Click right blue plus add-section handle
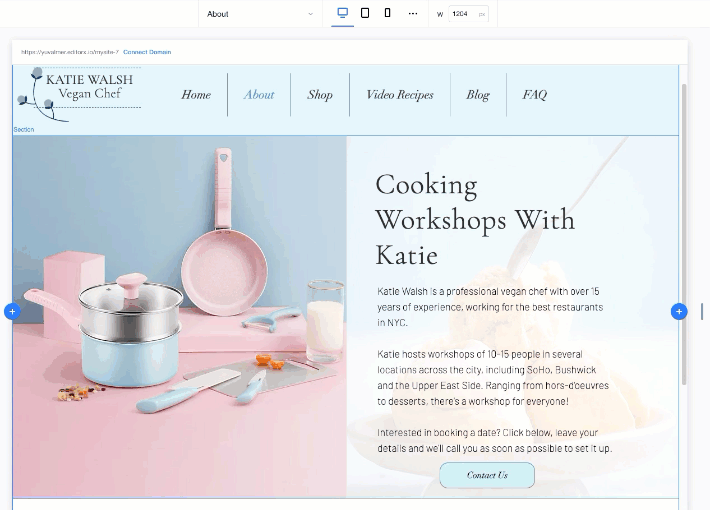Image resolution: width=710 pixels, height=510 pixels. (x=679, y=312)
